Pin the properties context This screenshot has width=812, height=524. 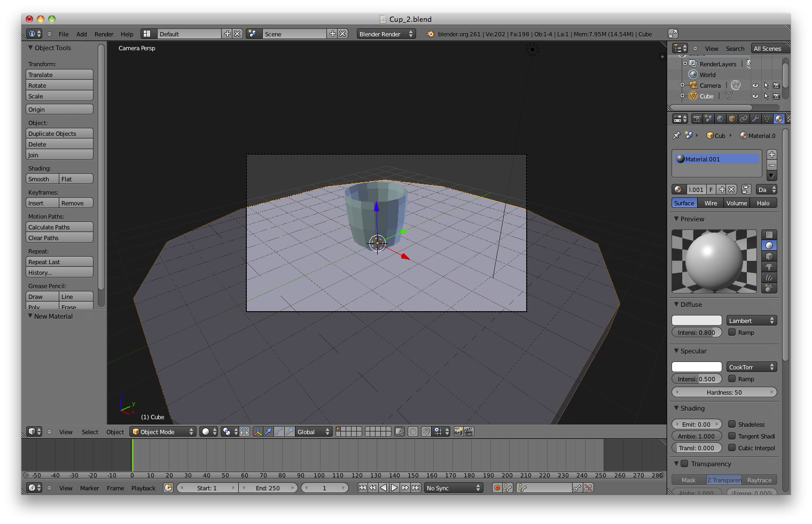(x=676, y=135)
